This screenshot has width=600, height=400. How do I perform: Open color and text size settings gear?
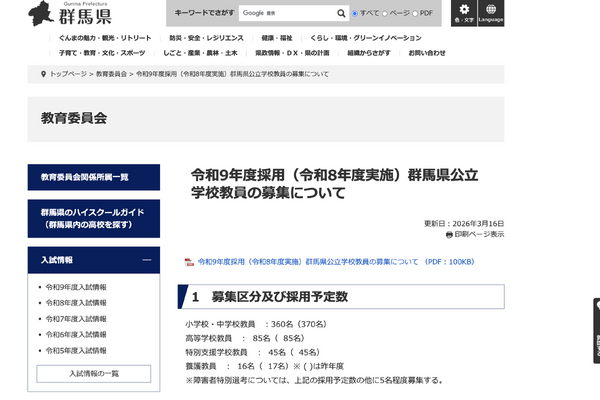(x=464, y=13)
